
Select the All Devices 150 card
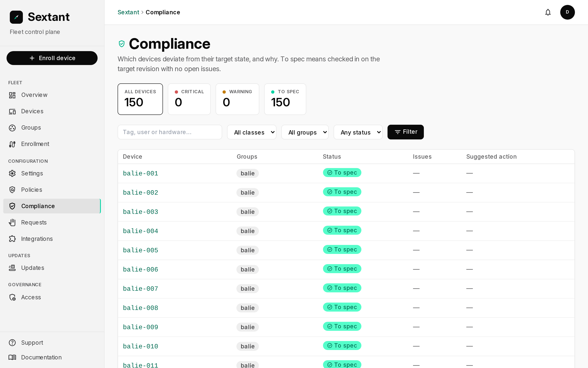pos(140,99)
